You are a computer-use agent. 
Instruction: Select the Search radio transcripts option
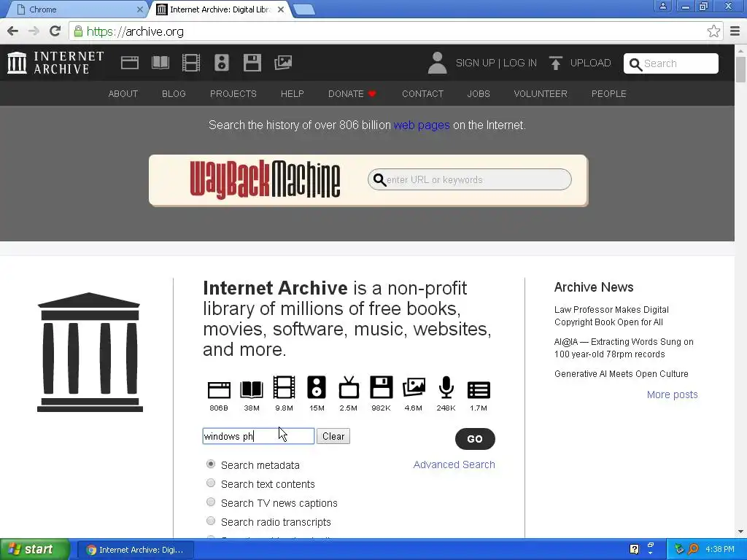(x=211, y=521)
